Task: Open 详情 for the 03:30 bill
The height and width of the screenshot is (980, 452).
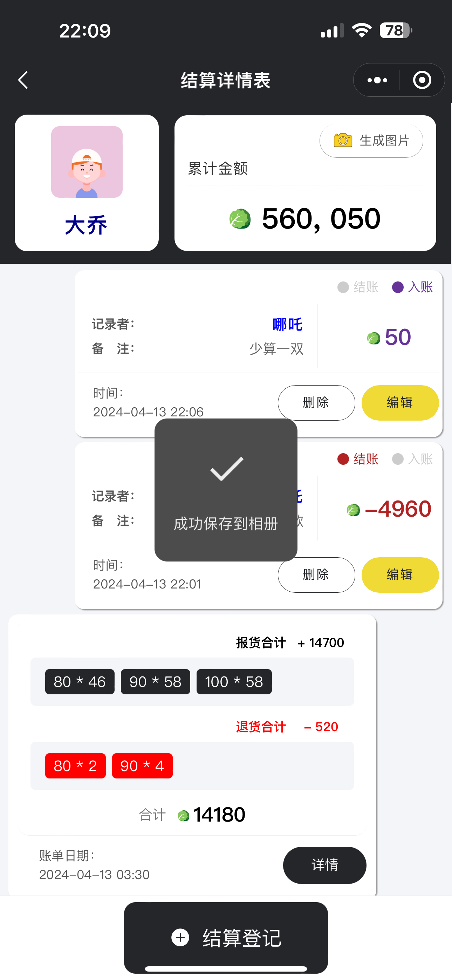Action: (324, 865)
